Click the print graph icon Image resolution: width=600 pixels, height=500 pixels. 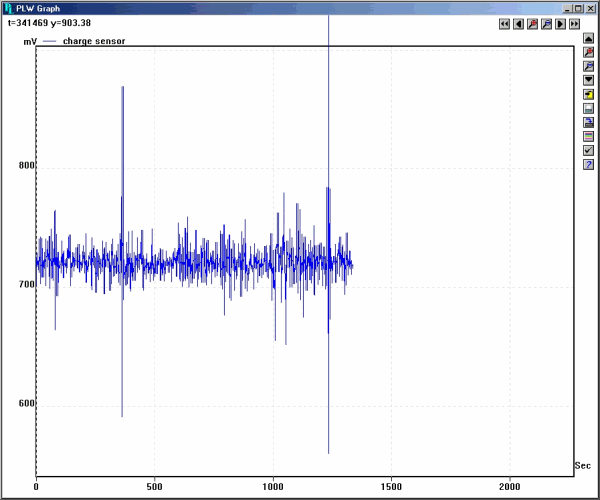click(589, 108)
